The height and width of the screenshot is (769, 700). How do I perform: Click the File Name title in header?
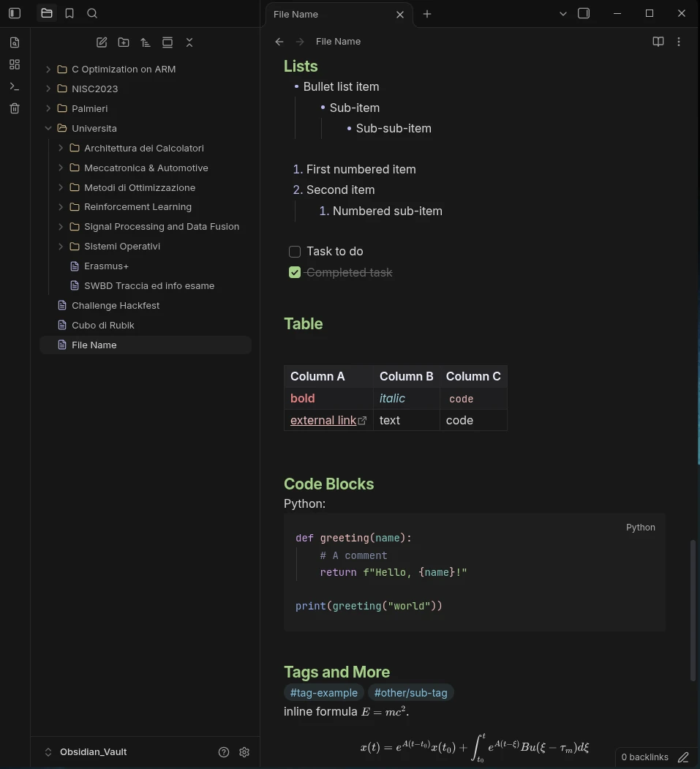[338, 42]
